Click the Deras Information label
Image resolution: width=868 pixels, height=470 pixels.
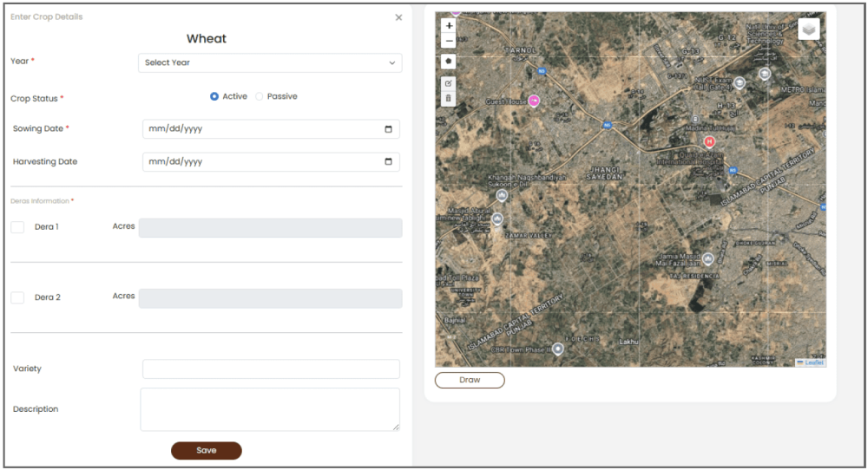(40, 200)
